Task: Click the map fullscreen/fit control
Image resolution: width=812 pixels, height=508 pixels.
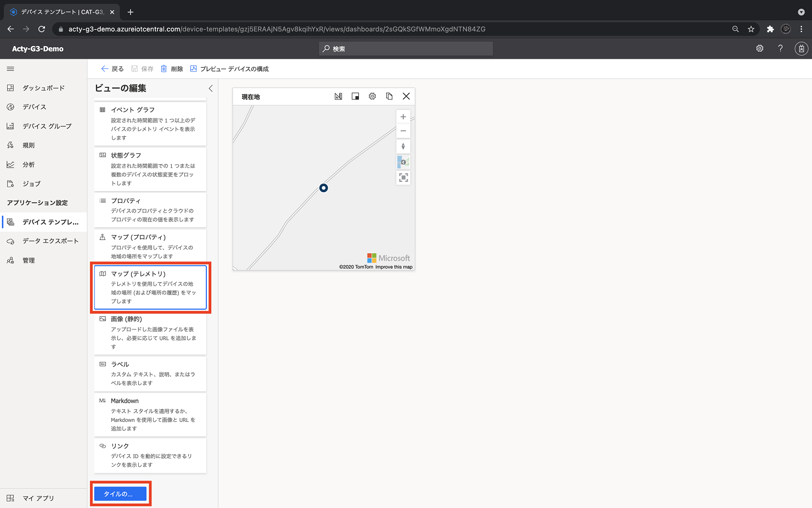Action: click(403, 178)
